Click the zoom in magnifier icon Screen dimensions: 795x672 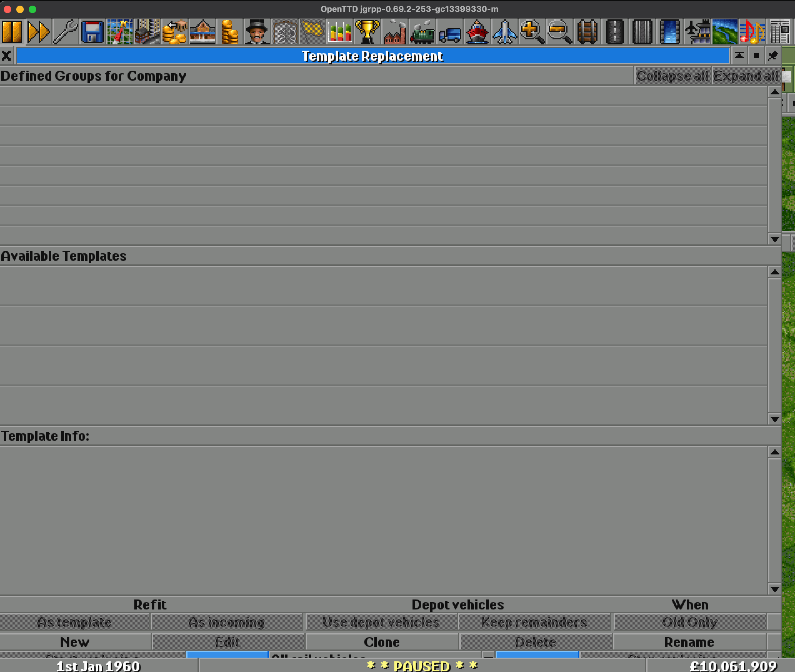pos(532,32)
